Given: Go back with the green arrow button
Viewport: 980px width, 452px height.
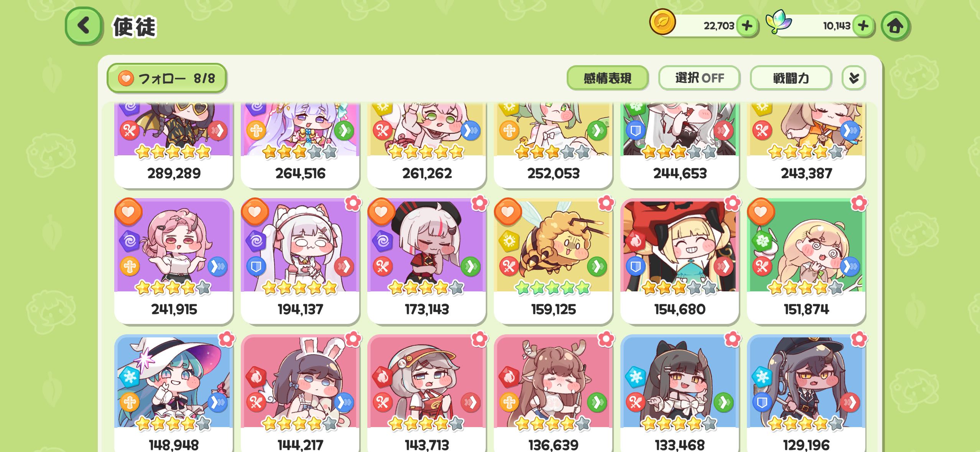Looking at the screenshot, I should [84, 26].
